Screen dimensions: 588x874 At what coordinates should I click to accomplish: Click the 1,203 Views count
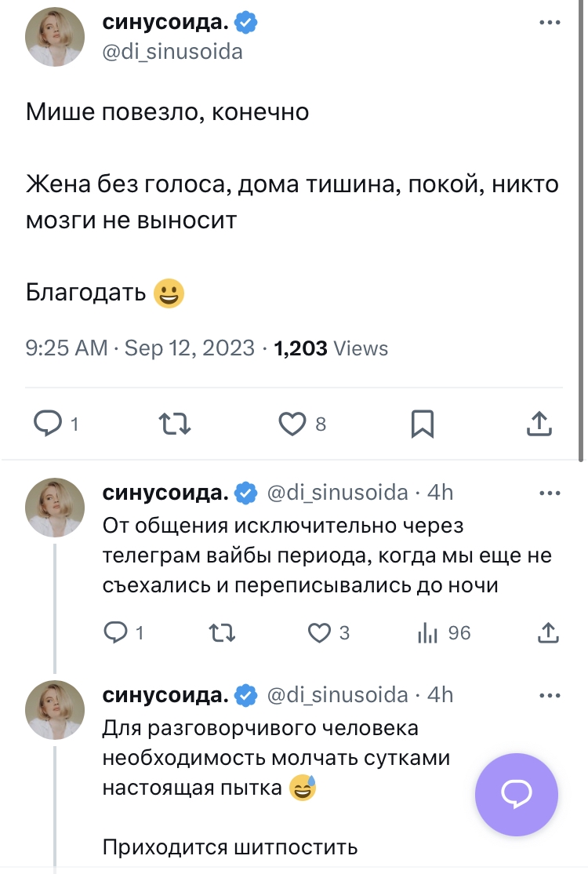tap(331, 348)
